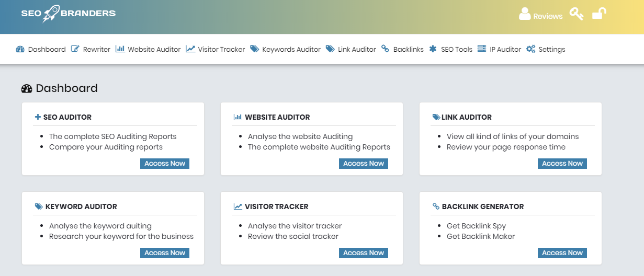Go to Website Auditor in navigation
The image size is (644, 276).
(x=154, y=49)
